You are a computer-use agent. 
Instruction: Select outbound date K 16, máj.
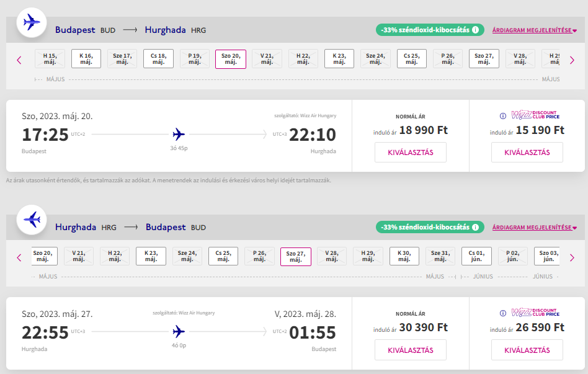coord(86,58)
